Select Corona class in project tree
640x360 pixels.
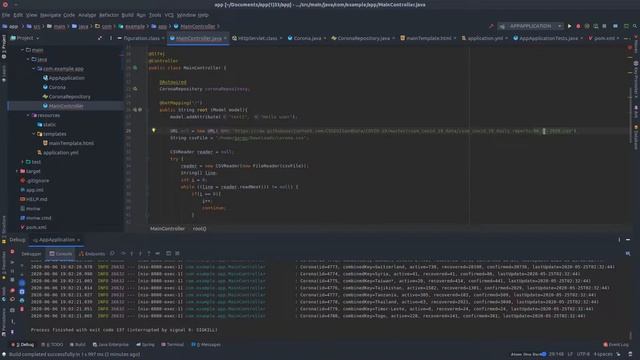[57, 87]
